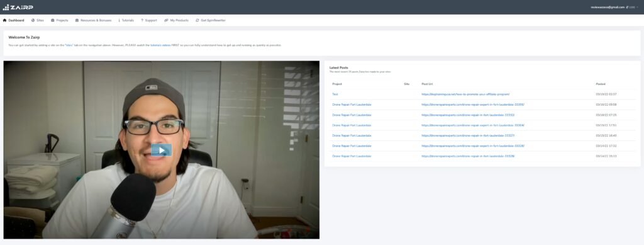Click the "Welcome To Zairp" heading

(x=24, y=37)
